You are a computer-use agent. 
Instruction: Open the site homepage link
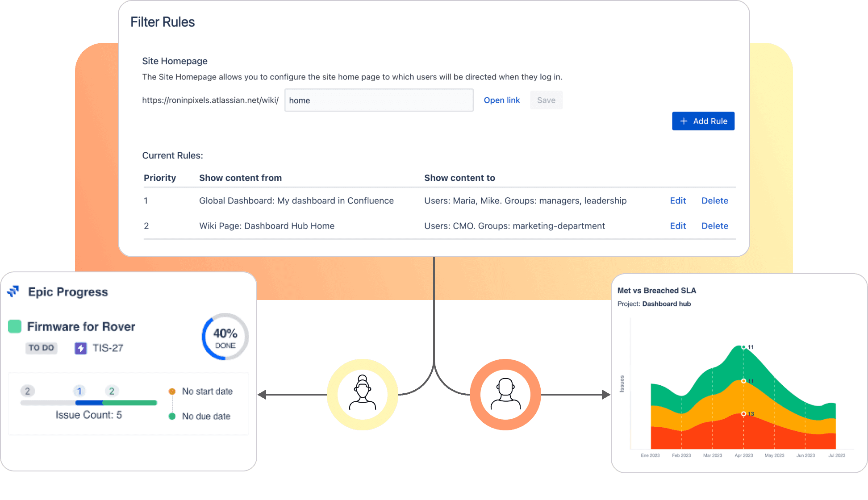click(502, 100)
